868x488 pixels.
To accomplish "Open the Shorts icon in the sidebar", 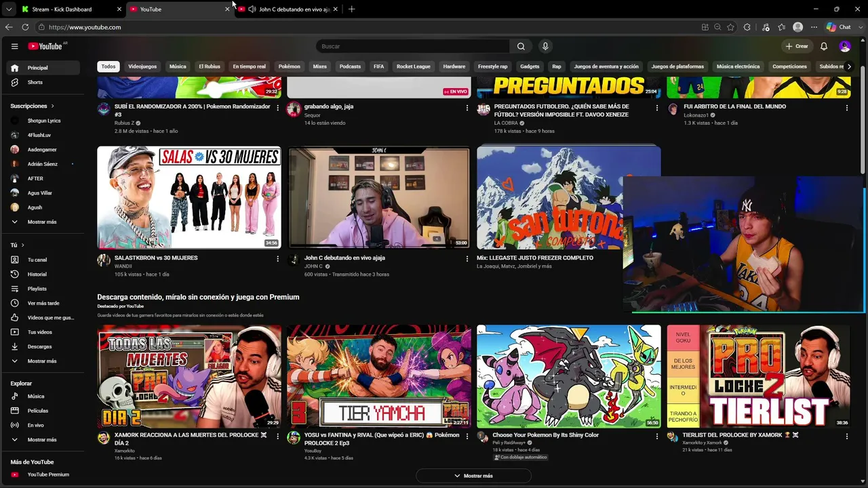I will [x=14, y=82].
